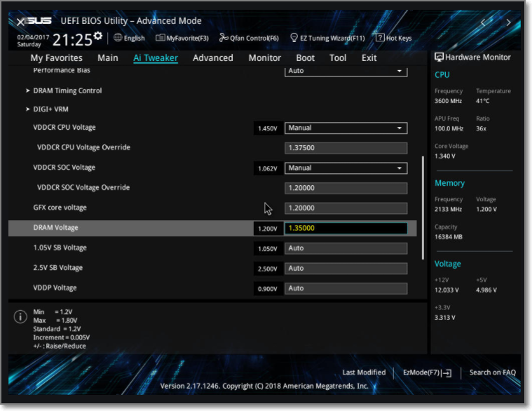Select the VDDP Voltage label
532x411 pixels.
coord(55,288)
